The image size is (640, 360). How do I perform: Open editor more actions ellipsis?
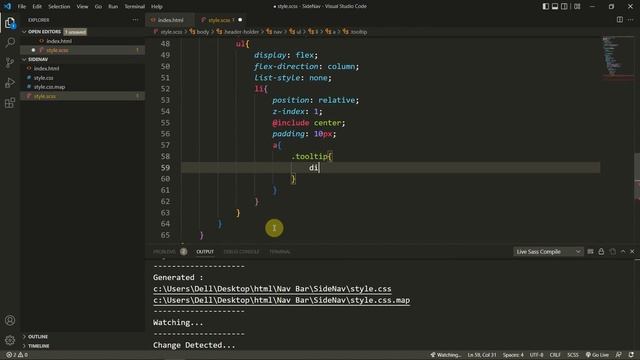[x=631, y=20]
